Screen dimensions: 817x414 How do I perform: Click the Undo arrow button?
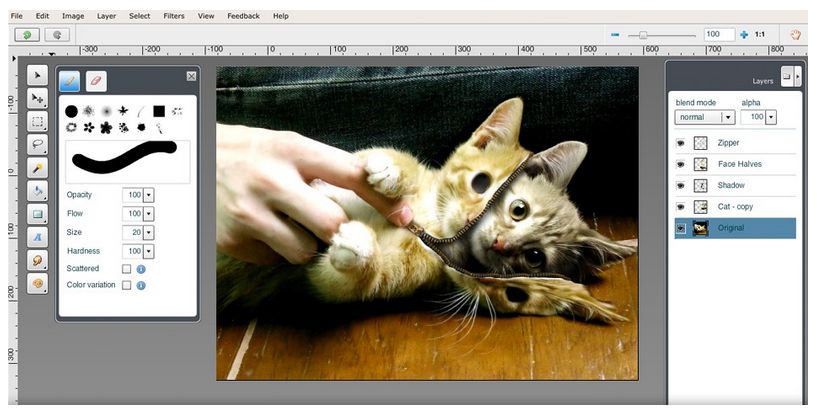pyautogui.click(x=27, y=34)
